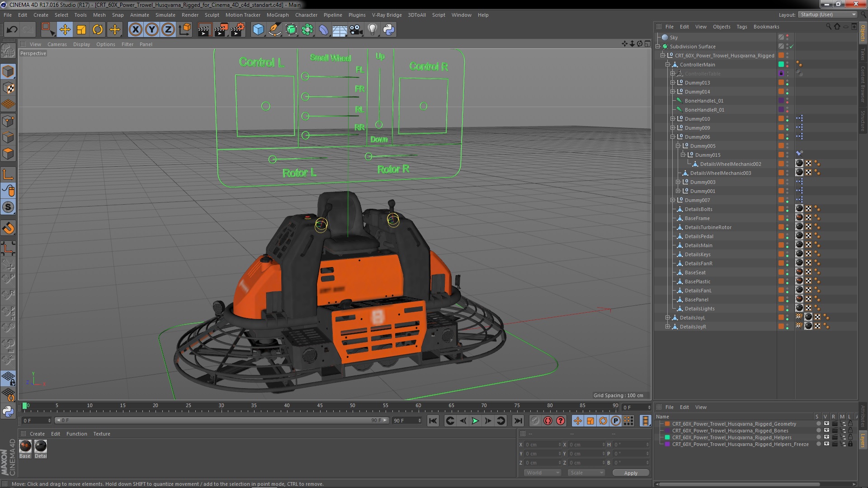Click the Apply button in coordinates panel
868x488 pixels.
tap(631, 473)
